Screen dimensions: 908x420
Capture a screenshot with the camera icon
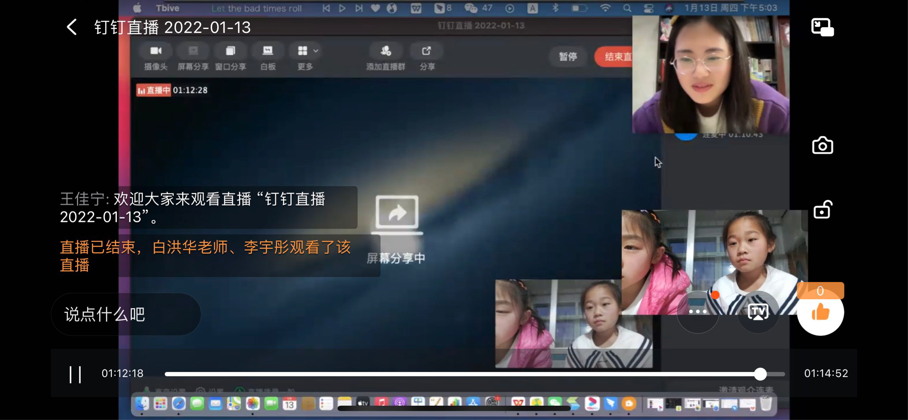coord(822,146)
